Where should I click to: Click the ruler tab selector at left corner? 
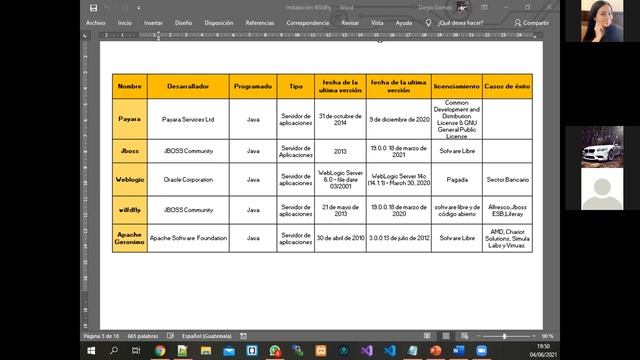pyautogui.click(x=85, y=36)
